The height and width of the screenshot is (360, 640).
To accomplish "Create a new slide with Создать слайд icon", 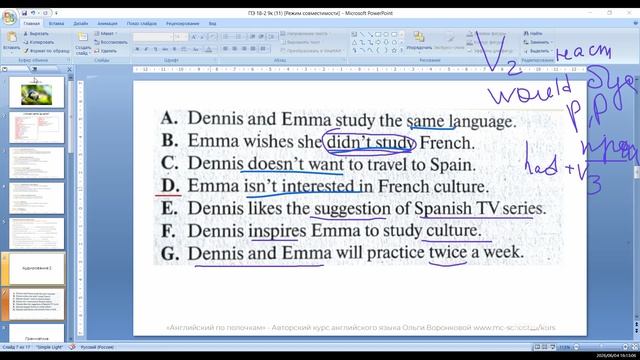I will [x=83, y=37].
